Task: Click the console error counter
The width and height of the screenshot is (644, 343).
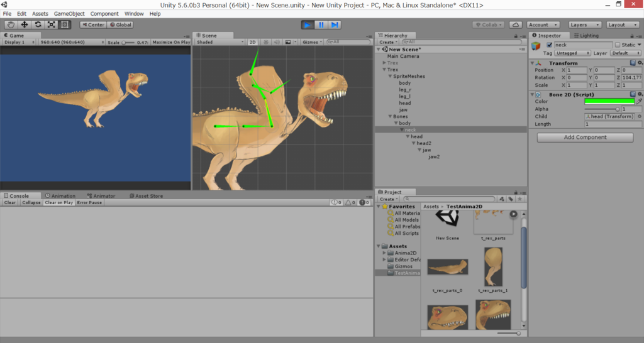Action: (364, 203)
